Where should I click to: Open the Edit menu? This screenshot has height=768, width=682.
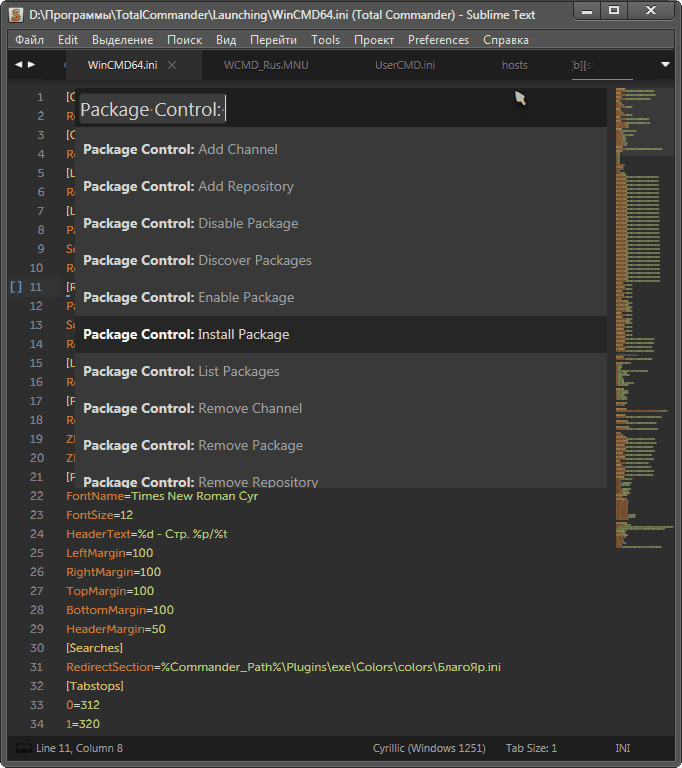pyautogui.click(x=68, y=40)
